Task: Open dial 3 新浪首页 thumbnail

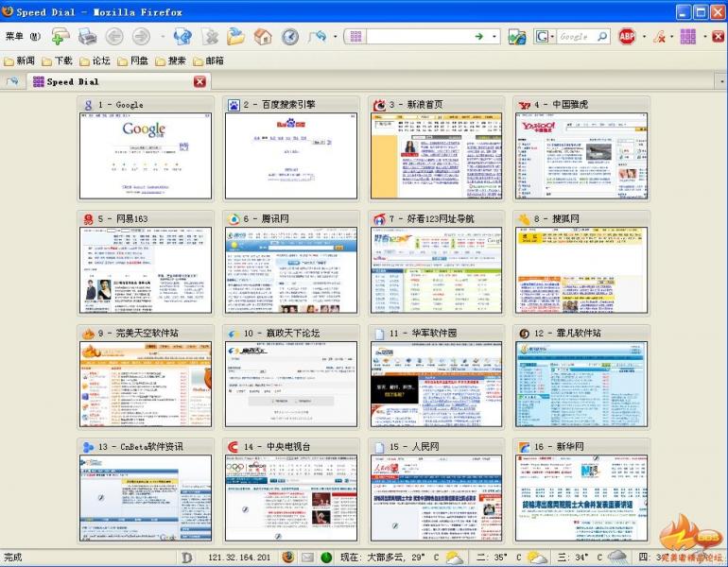Action: pyautogui.click(x=437, y=156)
